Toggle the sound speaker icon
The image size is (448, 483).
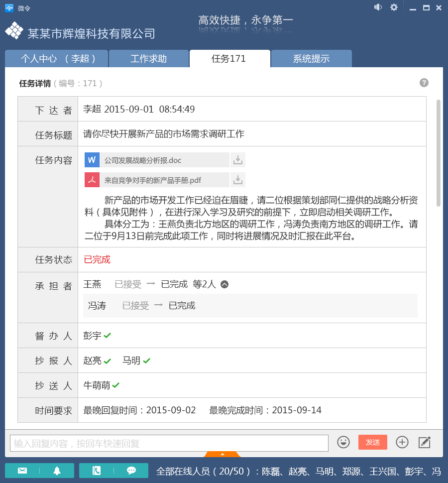[x=378, y=7]
